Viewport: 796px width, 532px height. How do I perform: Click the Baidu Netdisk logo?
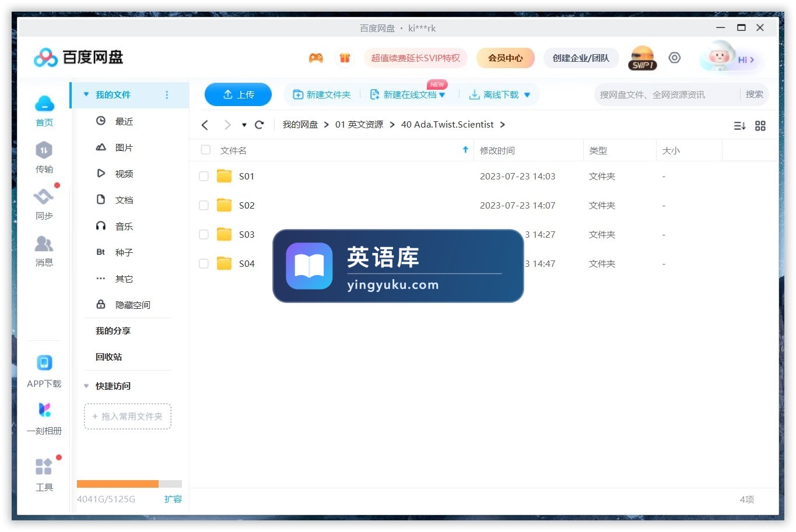pyautogui.click(x=78, y=57)
